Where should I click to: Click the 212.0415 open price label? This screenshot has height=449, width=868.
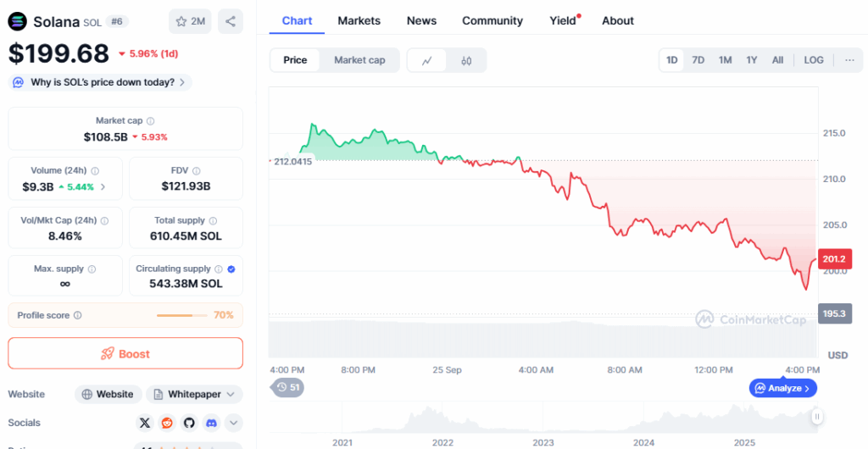292,162
